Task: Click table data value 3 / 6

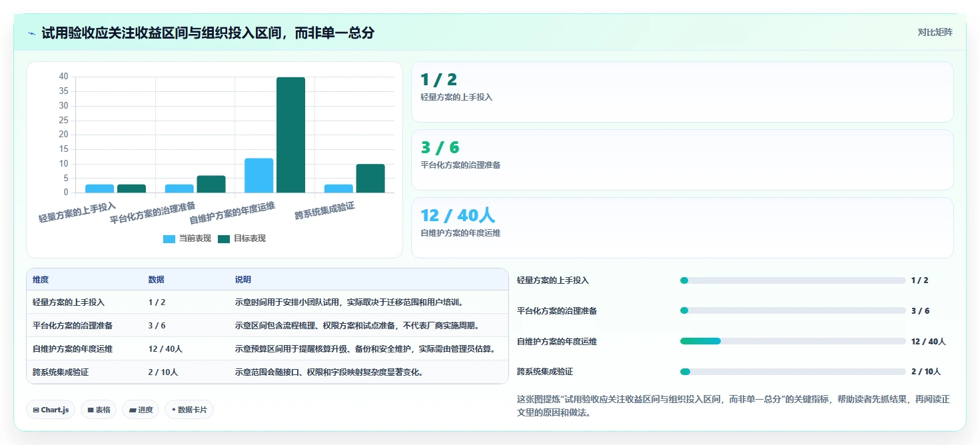Action: [157, 326]
